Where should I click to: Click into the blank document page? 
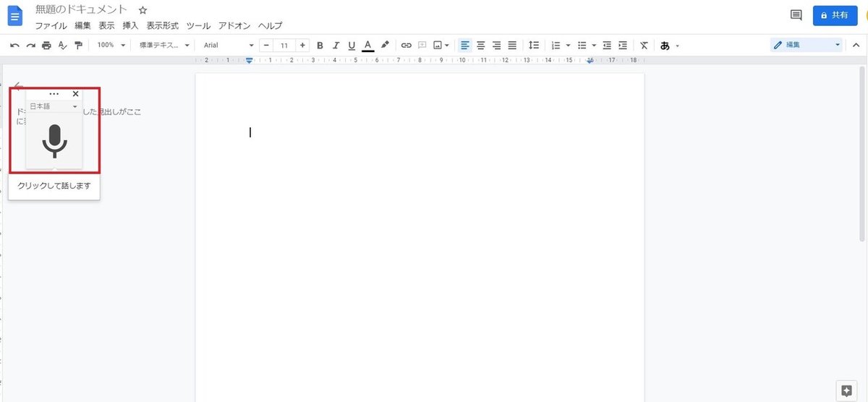[420, 239]
